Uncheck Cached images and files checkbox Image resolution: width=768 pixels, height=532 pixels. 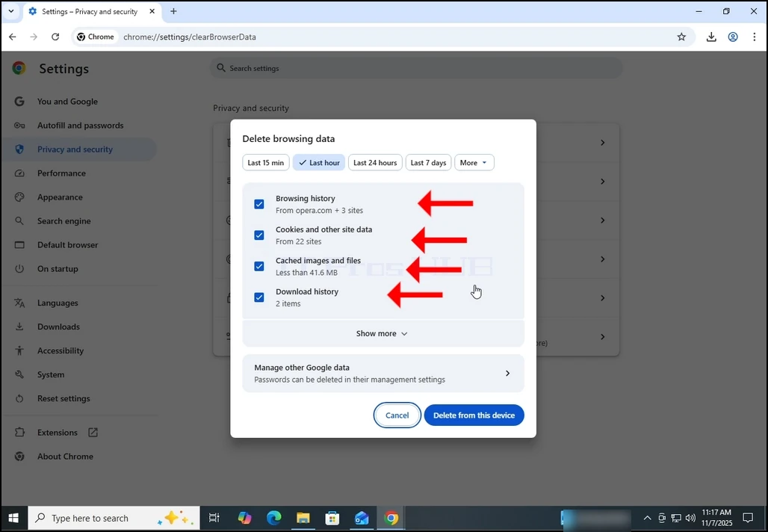[x=259, y=267]
